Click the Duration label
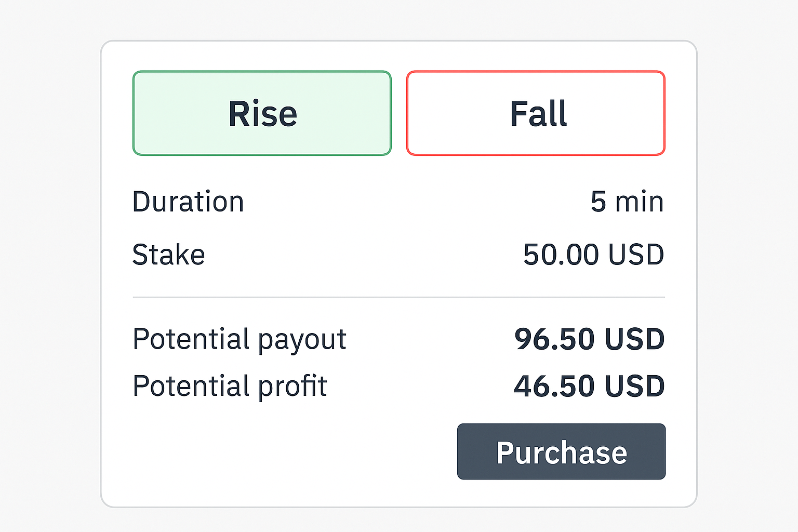Screen dimensions: 798x532 [x=188, y=202]
